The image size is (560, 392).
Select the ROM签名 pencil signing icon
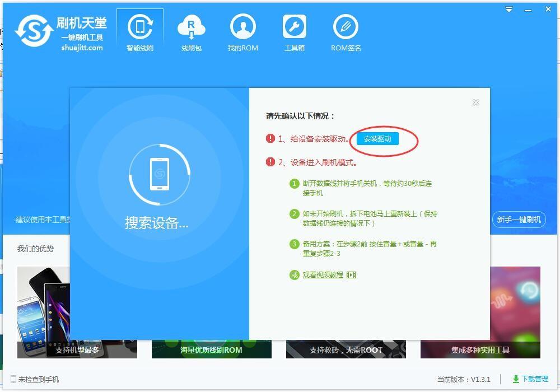(346, 27)
